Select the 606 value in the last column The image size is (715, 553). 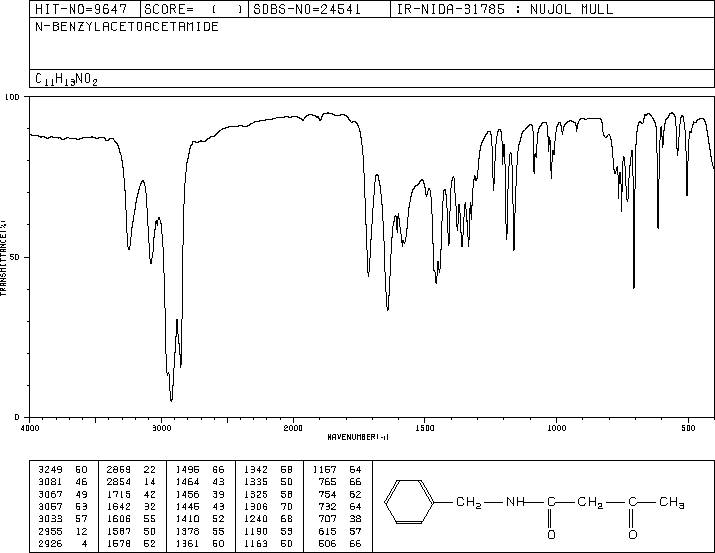327,544
